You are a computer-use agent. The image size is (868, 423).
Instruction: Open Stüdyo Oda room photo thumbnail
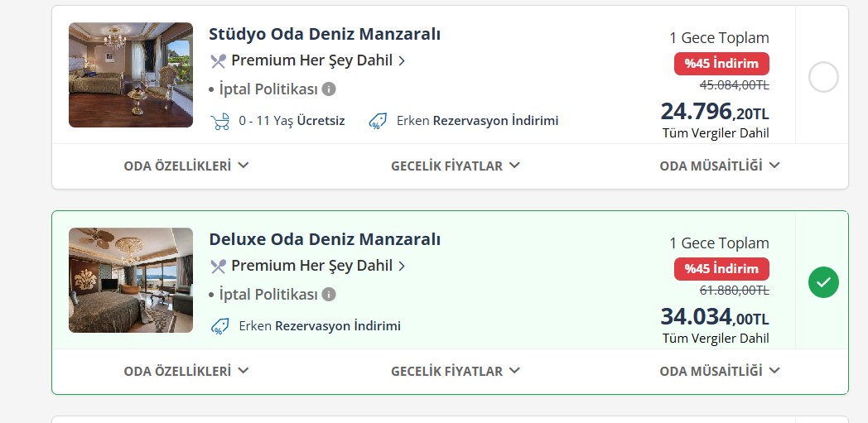pos(131,75)
